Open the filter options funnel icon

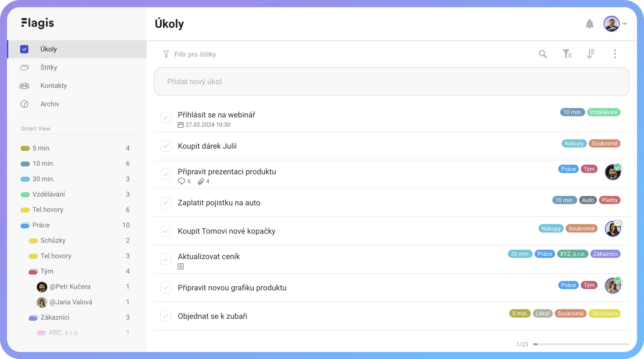click(567, 54)
